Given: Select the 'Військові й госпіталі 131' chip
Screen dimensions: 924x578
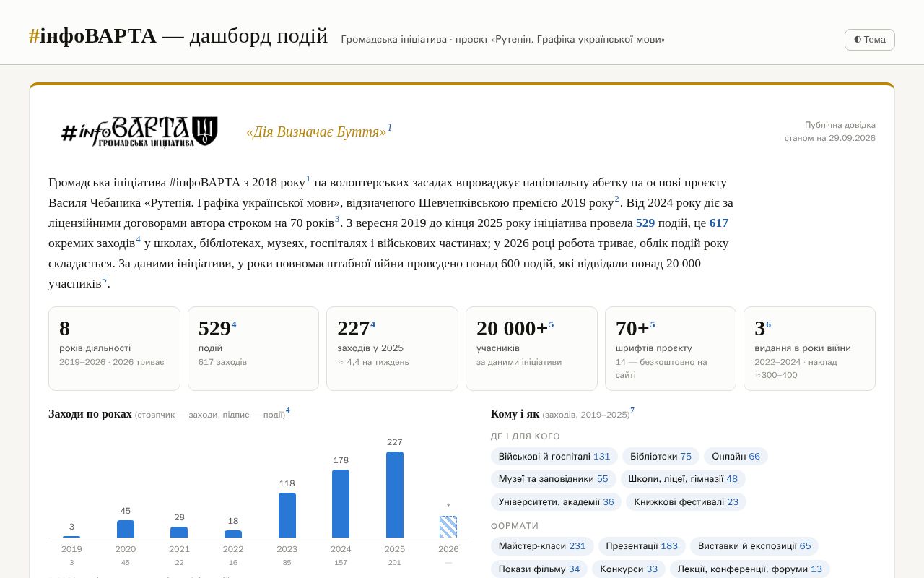Looking at the screenshot, I should click(554, 456).
